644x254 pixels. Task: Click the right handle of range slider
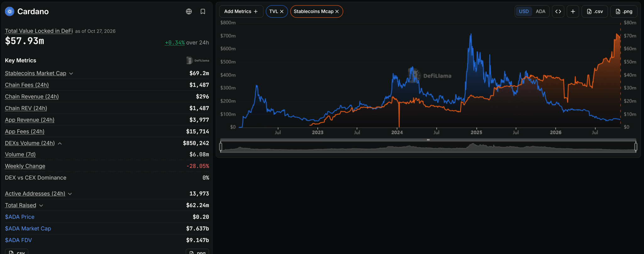click(x=636, y=147)
